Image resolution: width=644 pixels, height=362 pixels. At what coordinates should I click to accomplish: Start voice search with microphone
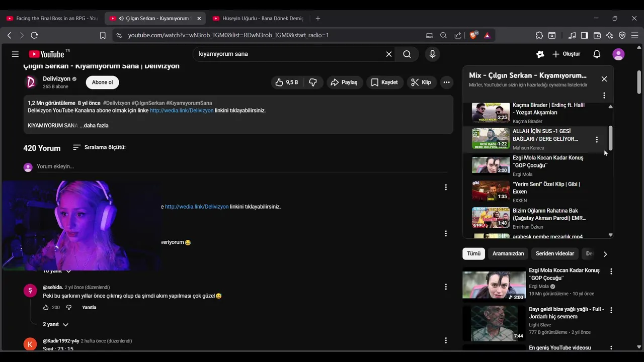click(x=432, y=54)
